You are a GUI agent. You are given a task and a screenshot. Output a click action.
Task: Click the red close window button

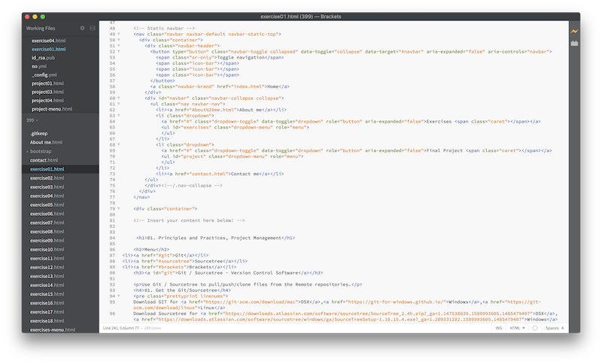pyautogui.click(x=27, y=17)
